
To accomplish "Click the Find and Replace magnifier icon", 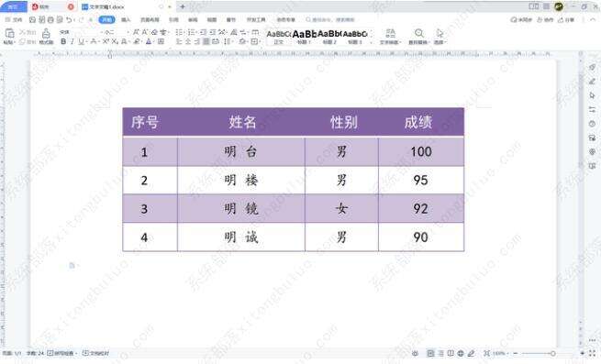I will tap(419, 33).
